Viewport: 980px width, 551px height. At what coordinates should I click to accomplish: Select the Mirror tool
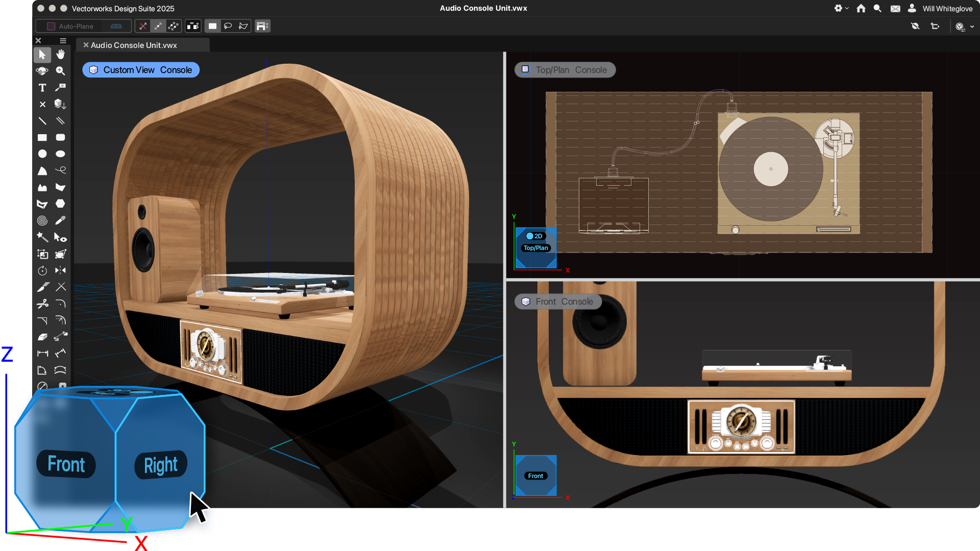click(61, 270)
